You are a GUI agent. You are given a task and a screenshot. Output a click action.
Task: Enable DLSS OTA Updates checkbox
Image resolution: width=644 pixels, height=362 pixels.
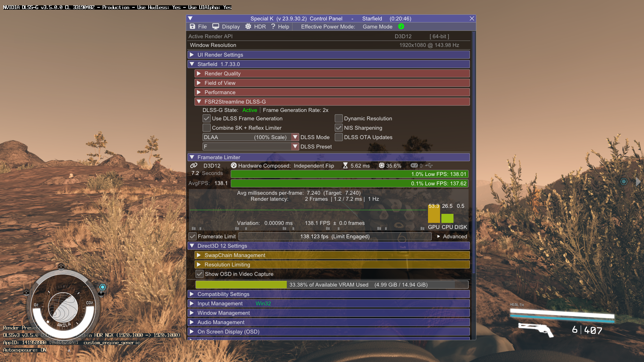coord(339,137)
